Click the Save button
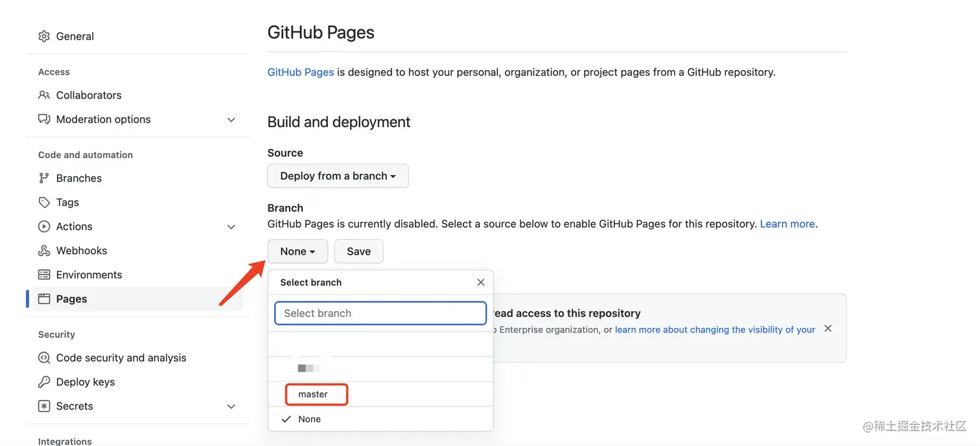Viewport: 980px width, 446px height. point(358,252)
